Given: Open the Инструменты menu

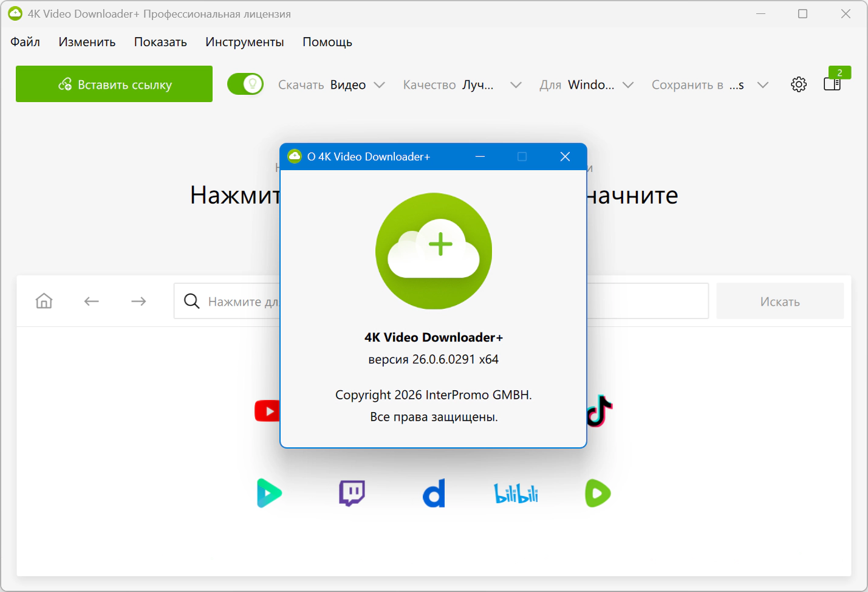Looking at the screenshot, I should tap(244, 42).
